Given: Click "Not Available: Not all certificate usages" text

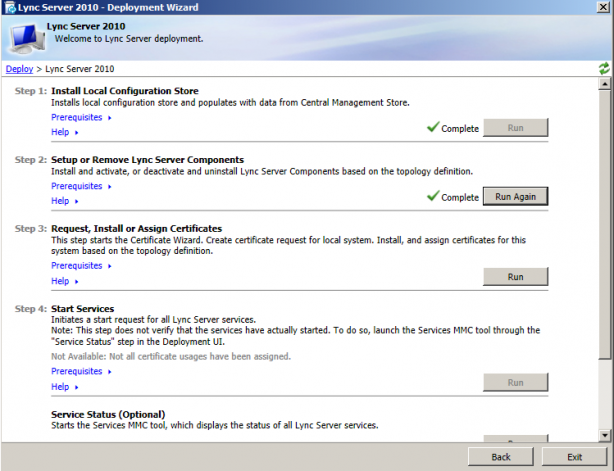Looking at the screenshot, I should coord(171,357).
